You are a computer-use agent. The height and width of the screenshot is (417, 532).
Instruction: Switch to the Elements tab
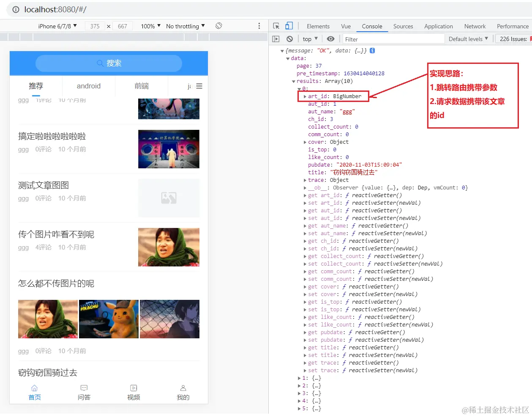click(318, 26)
